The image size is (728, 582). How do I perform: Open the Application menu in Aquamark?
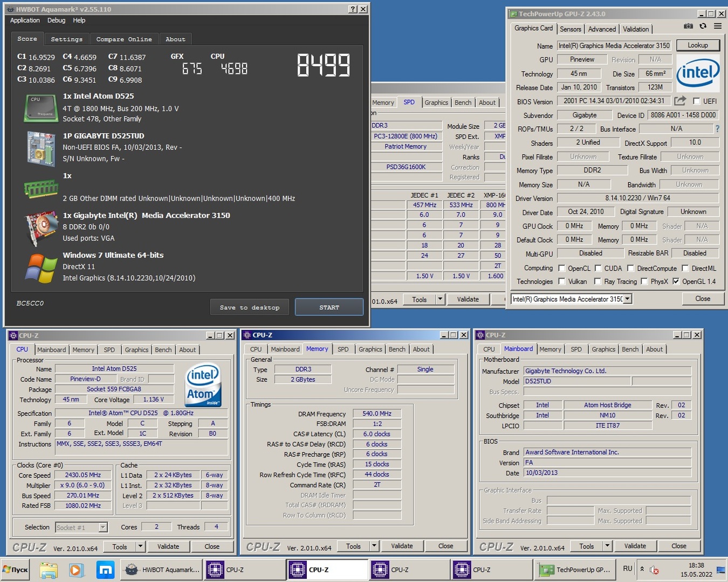25,20
